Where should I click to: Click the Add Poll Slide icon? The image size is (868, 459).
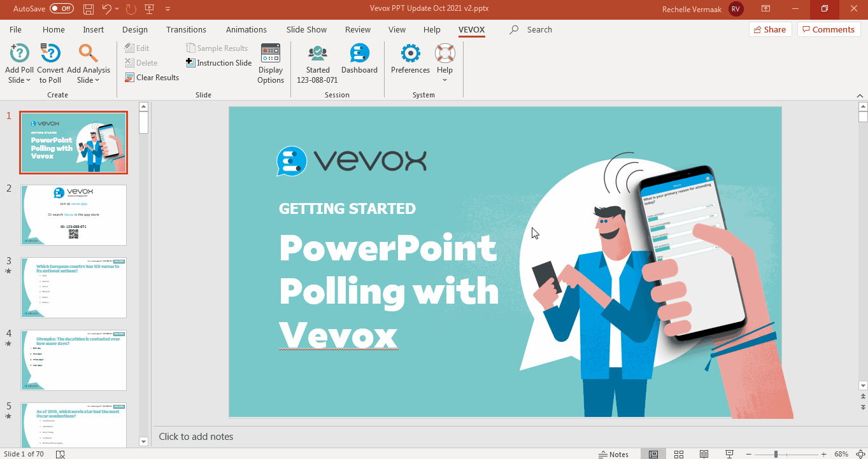tap(20, 53)
